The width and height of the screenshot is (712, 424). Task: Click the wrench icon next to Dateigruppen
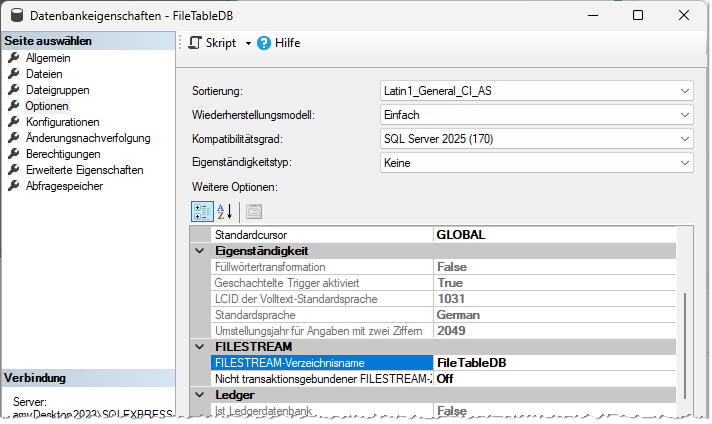click(x=14, y=89)
